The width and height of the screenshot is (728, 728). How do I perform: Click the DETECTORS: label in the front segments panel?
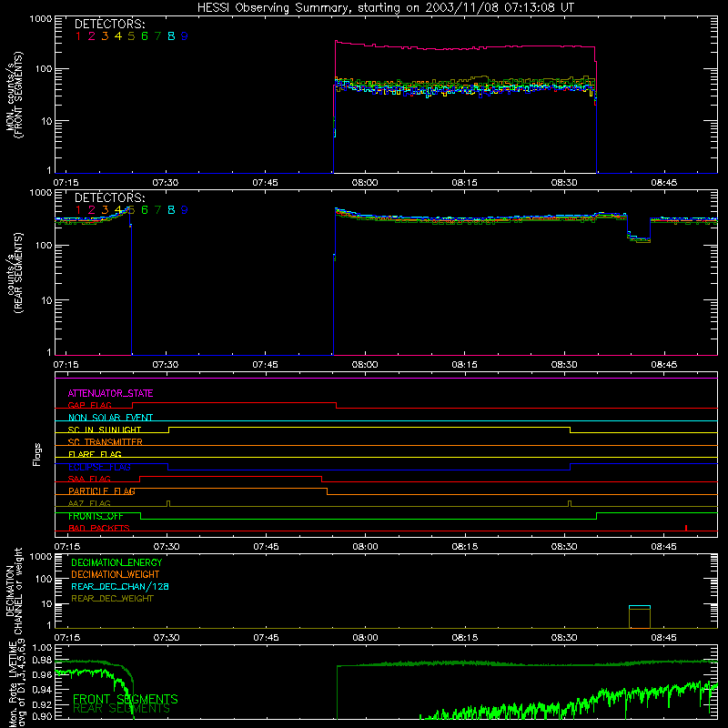109,24
